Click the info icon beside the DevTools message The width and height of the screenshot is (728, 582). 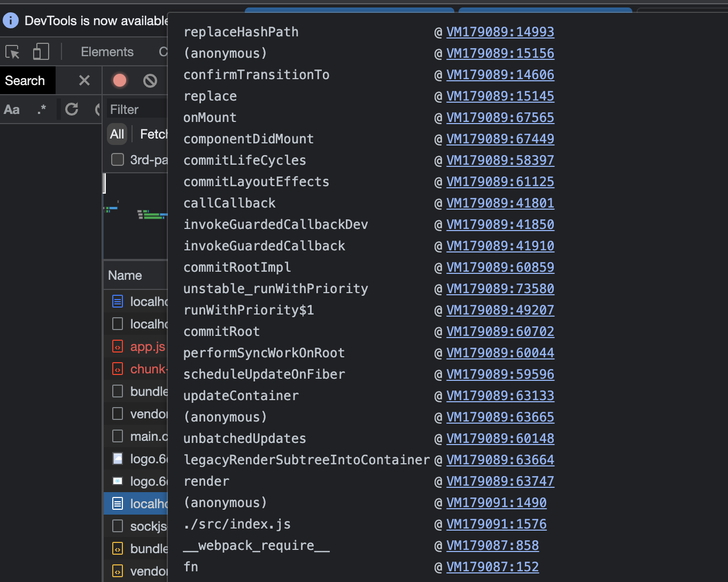10,20
